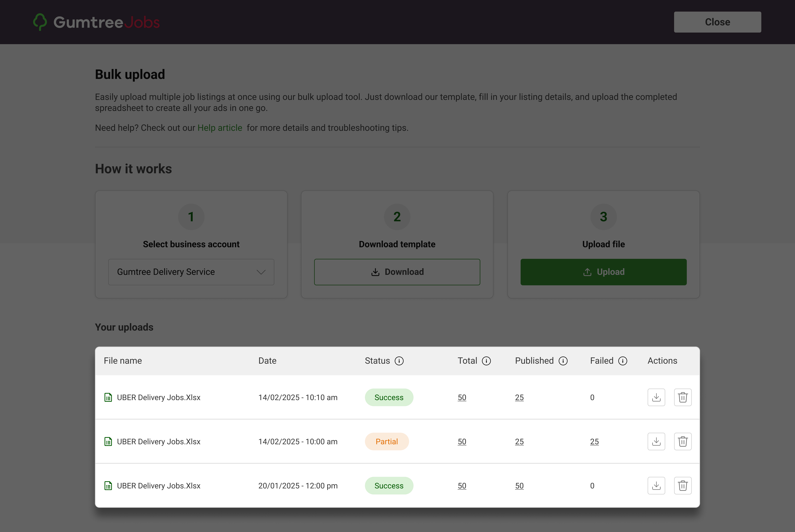
Task: Click Failed value 0 in the 10:10 am row
Action: point(592,397)
